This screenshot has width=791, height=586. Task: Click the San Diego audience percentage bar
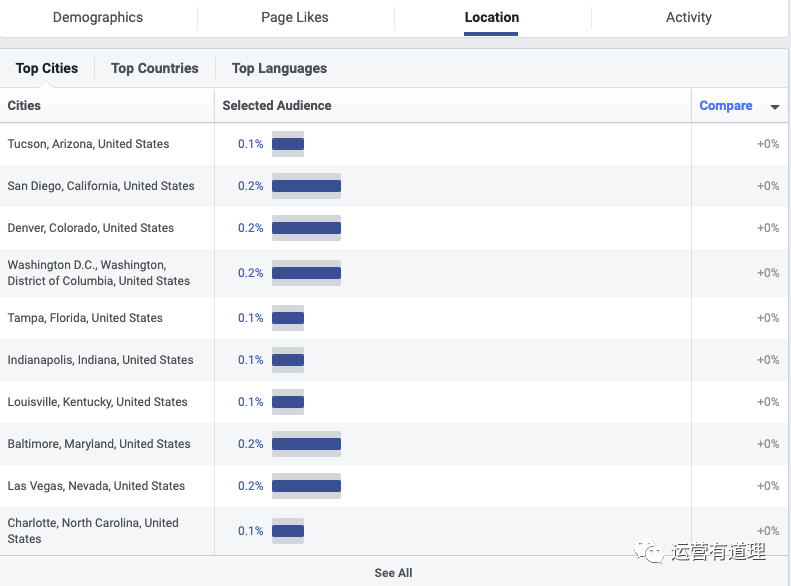click(306, 186)
